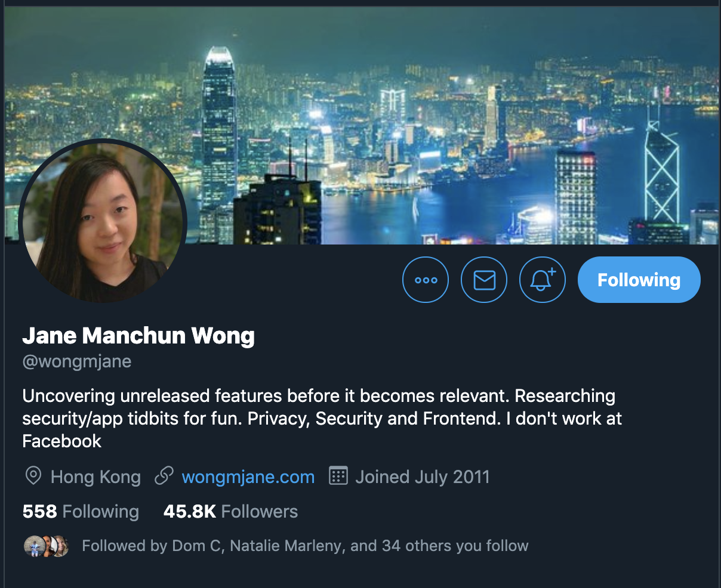Click the display name Jane Manchun Wong
Viewport: 721px width, 588px height.
tap(138, 336)
